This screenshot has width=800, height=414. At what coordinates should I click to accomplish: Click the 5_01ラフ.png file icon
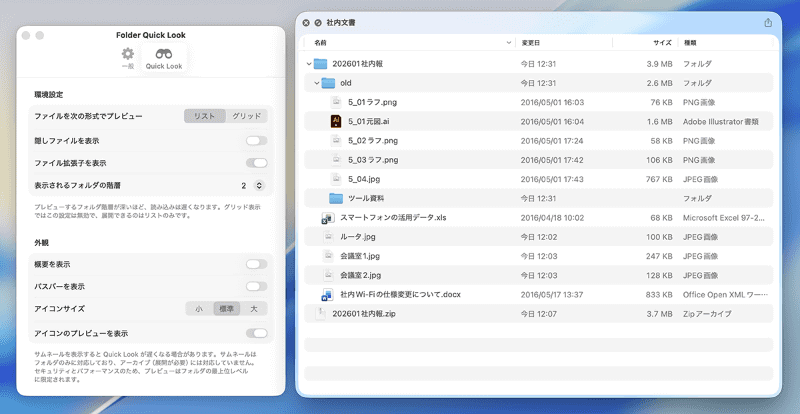pos(335,102)
